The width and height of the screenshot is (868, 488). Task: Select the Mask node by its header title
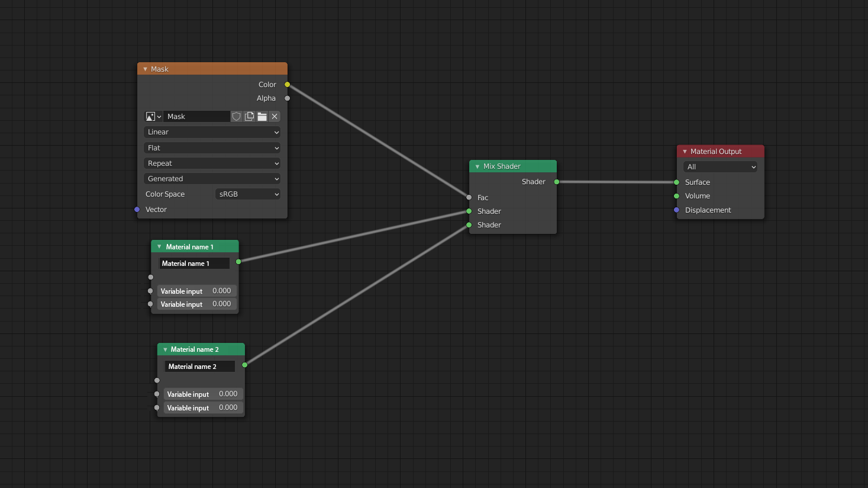160,69
